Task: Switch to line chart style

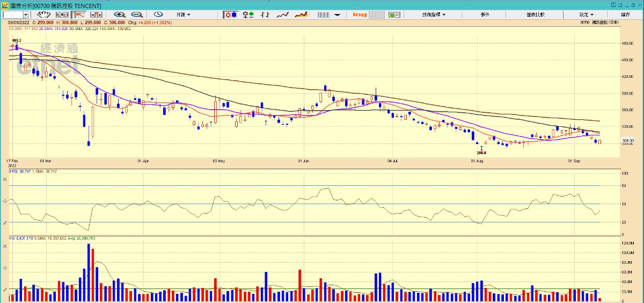Action: 283,15
